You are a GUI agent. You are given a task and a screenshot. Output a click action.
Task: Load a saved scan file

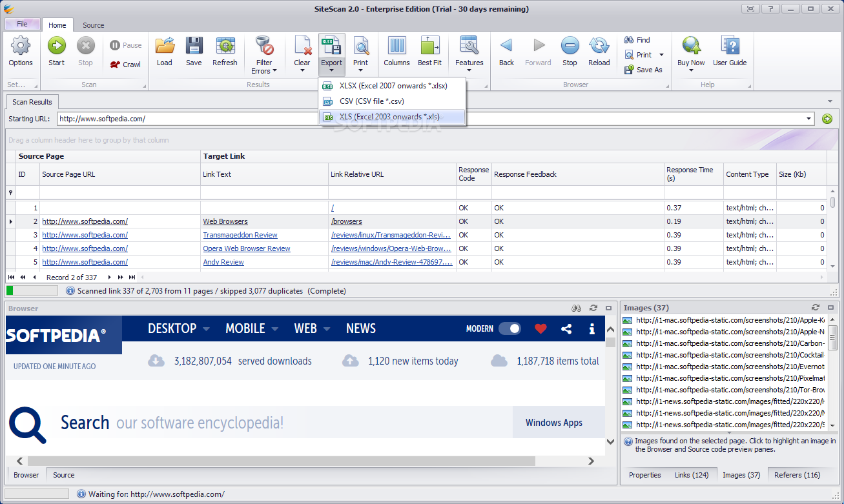pos(165,52)
